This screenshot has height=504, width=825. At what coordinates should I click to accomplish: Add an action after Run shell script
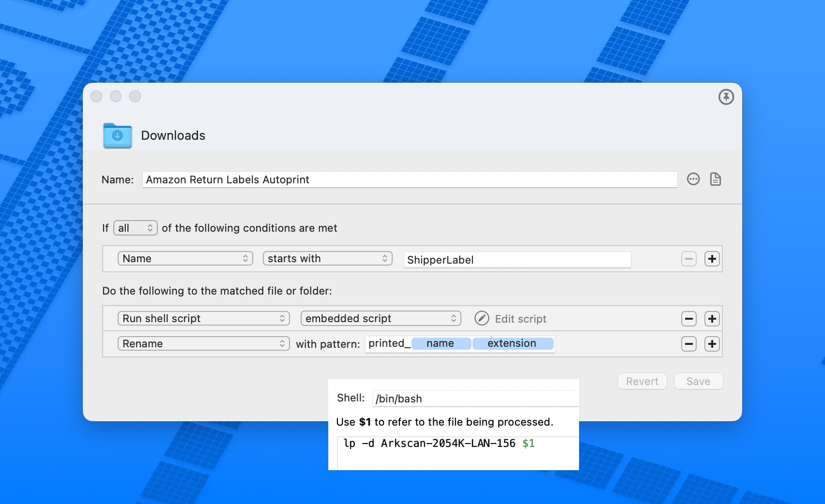click(x=712, y=319)
